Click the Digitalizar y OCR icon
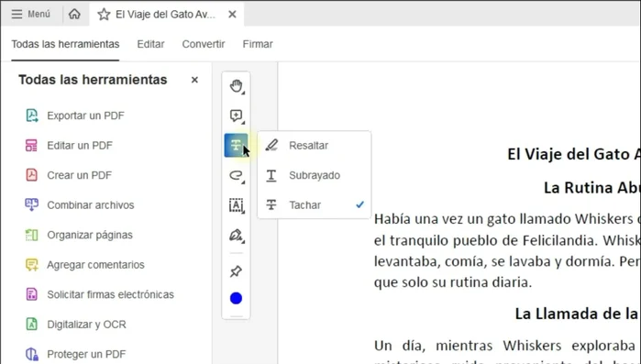The width and height of the screenshot is (641, 364). 31,325
